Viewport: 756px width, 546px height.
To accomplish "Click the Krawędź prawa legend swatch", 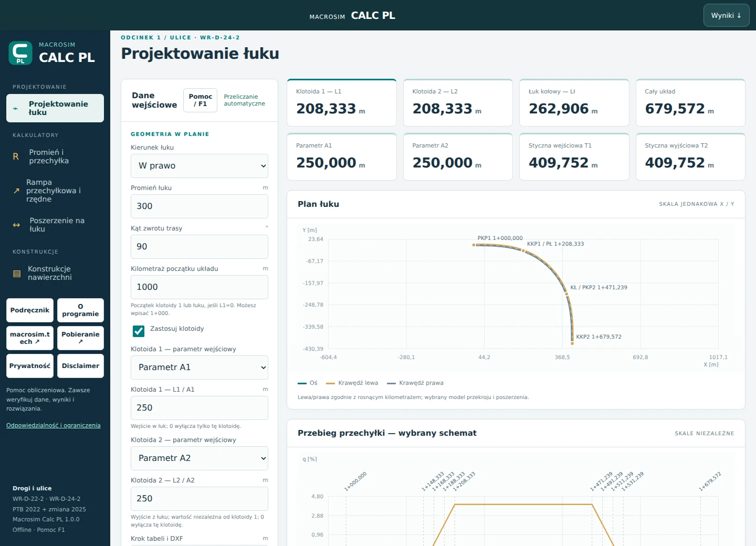I will [x=391, y=383].
